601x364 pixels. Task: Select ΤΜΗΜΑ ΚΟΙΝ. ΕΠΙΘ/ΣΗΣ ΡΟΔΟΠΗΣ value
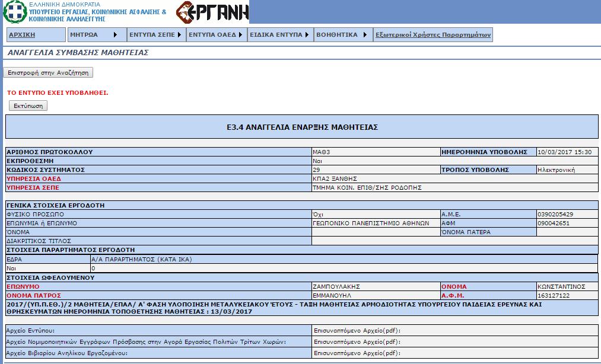[x=367, y=187]
